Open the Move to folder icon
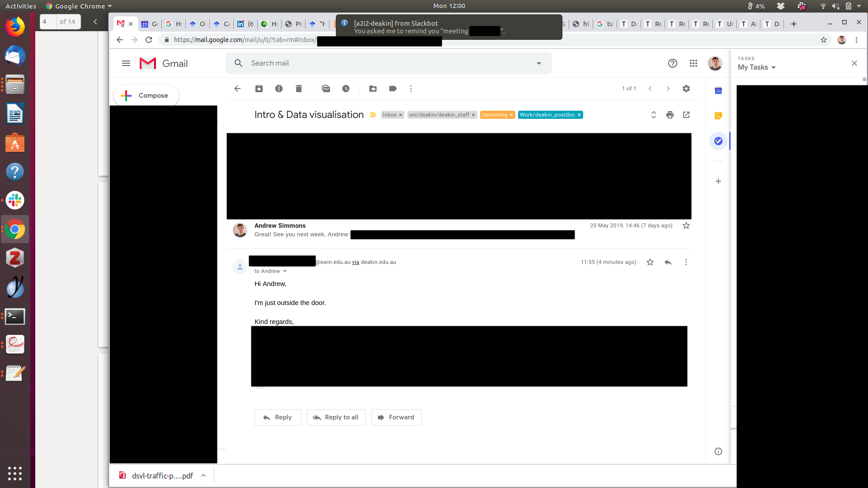The width and height of the screenshot is (868, 488). [x=373, y=89]
